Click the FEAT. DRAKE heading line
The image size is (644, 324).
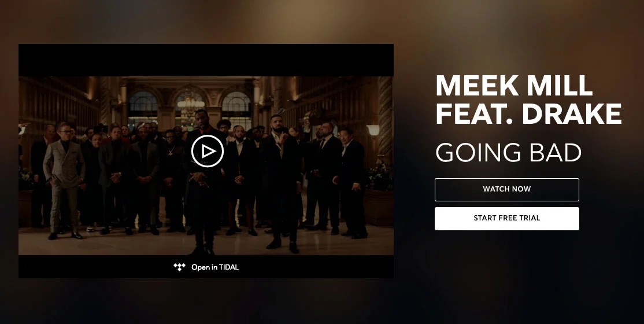(x=528, y=114)
